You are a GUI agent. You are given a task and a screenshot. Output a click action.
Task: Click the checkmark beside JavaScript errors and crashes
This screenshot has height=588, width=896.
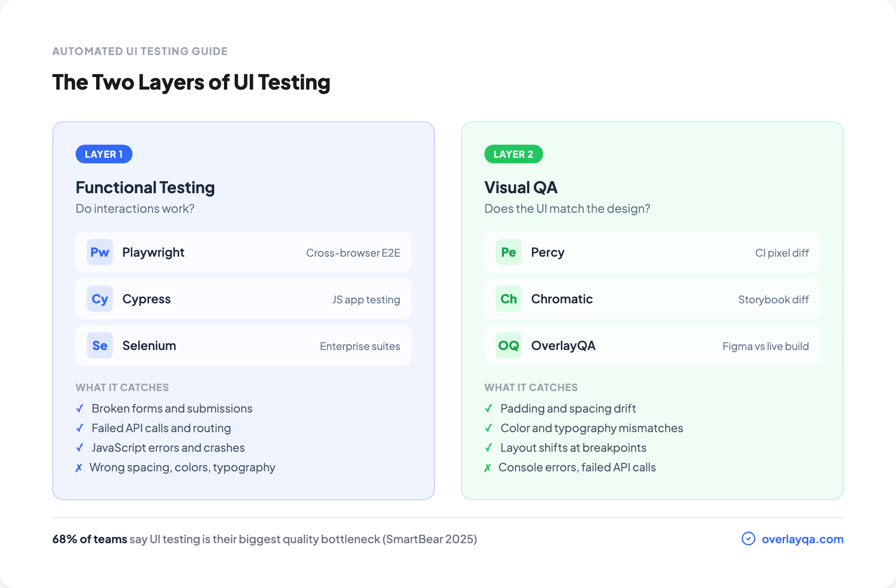coord(80,448)
